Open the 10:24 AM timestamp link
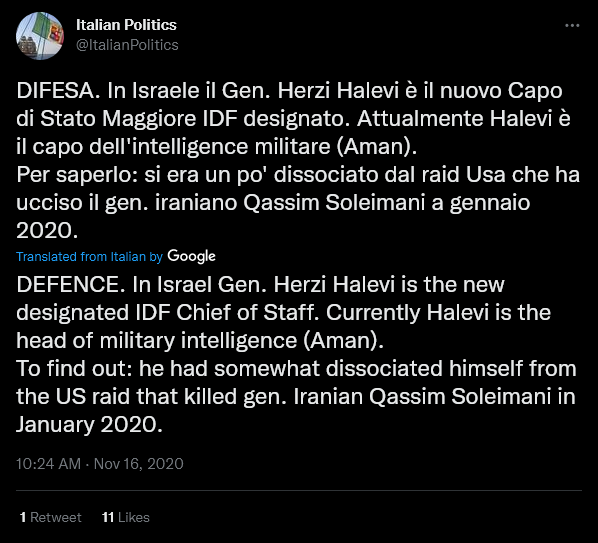598x543 pixels. click(48, 464)
